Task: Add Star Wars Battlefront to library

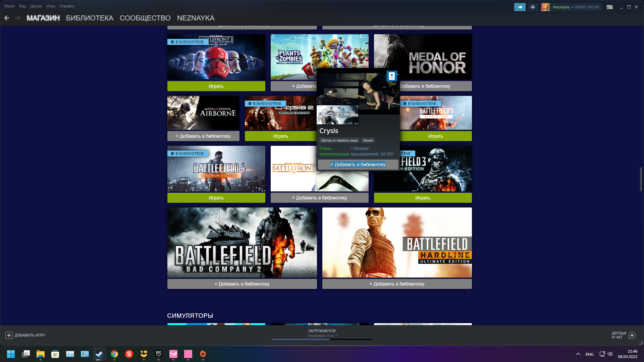Action: click(320, 198)
